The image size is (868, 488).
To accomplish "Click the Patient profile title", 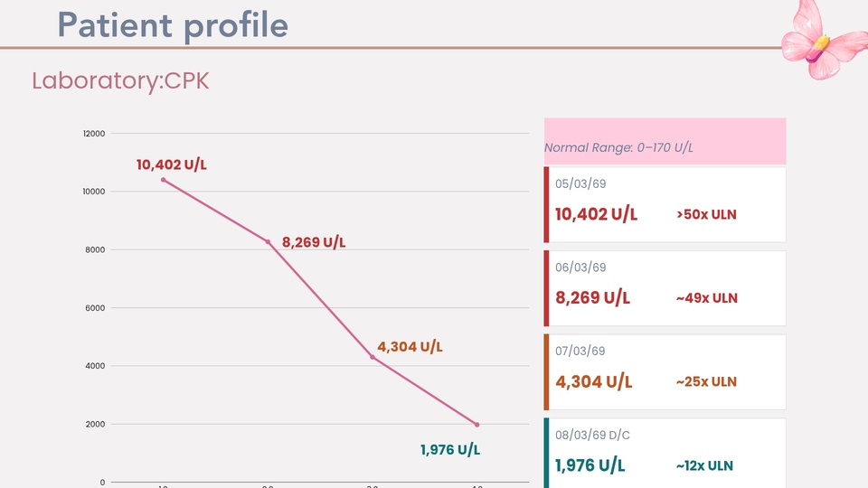I will click(173, 25).
